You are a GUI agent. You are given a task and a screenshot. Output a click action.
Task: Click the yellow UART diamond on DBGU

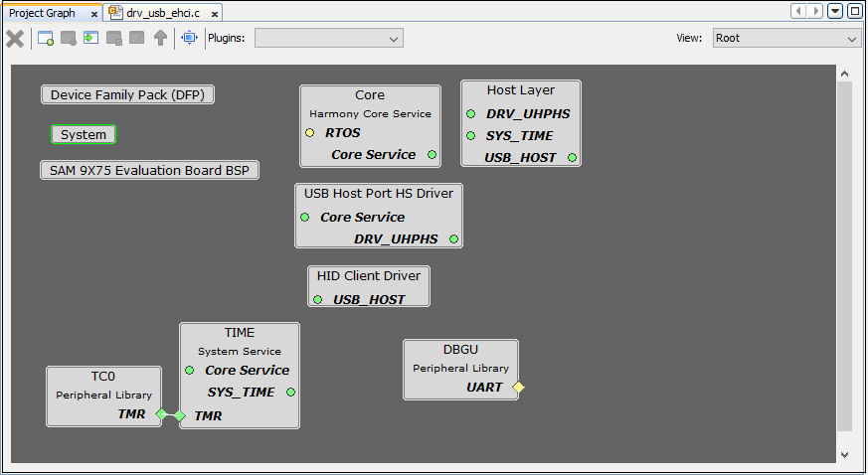518,388
